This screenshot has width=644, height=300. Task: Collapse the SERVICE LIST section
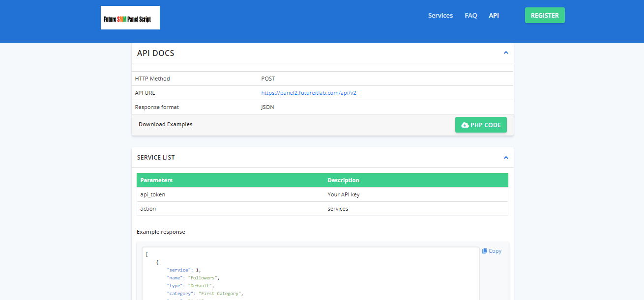505,157
